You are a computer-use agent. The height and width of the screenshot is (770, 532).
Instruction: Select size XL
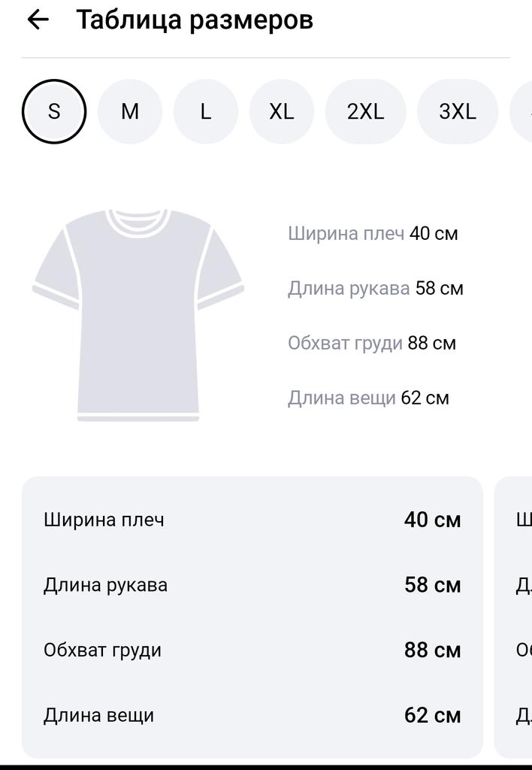(x=282, y=111)
